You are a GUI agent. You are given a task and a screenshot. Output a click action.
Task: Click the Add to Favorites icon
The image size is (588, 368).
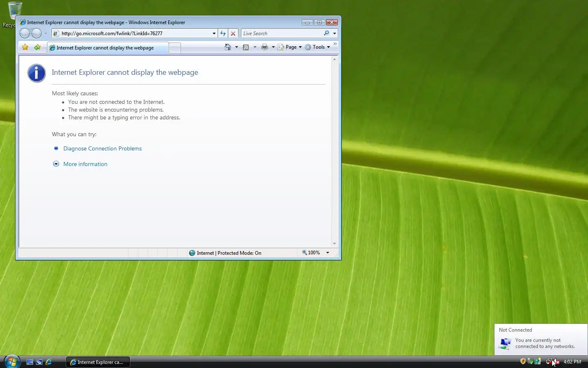[38, 47]
